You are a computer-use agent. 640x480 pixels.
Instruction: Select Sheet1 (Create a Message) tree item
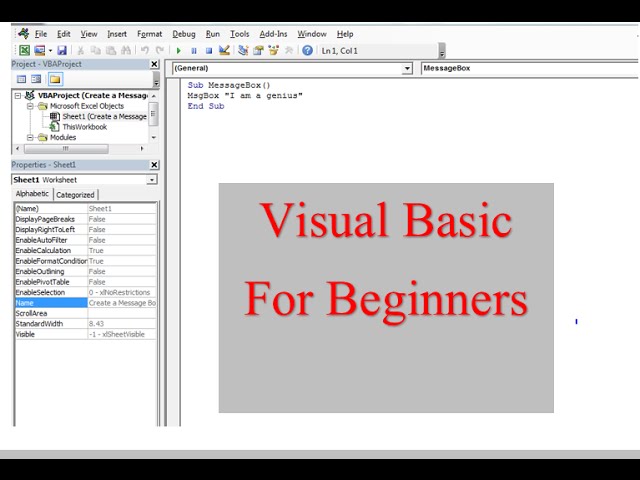(x=98, y=116)
